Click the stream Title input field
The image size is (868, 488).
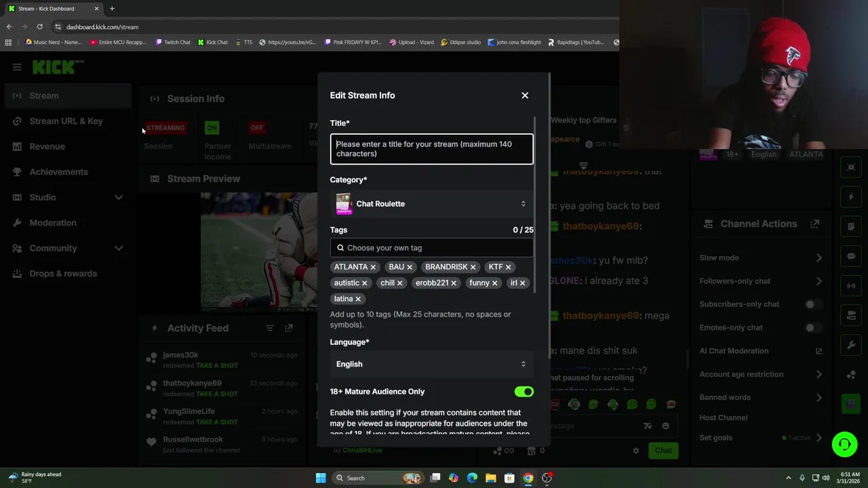431,149
